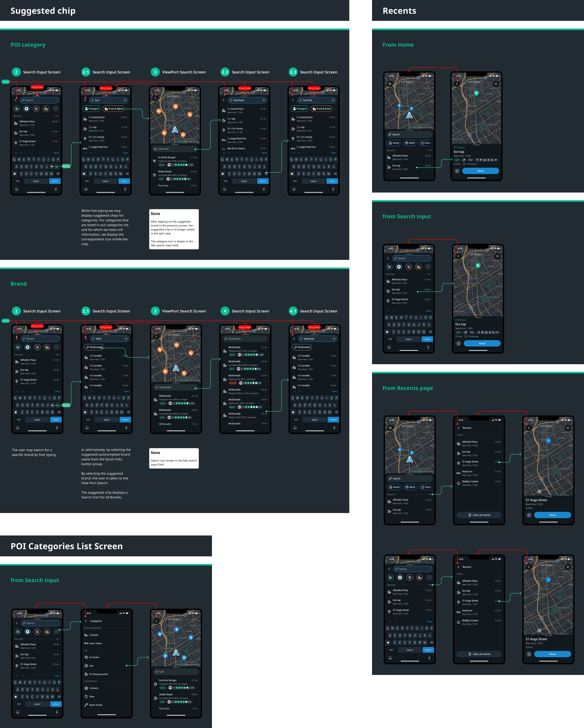The width and height of the screenshot is (584, 728).
Task: Tap McDonald's suggested chip under 'McD' search
Action: 94,347
